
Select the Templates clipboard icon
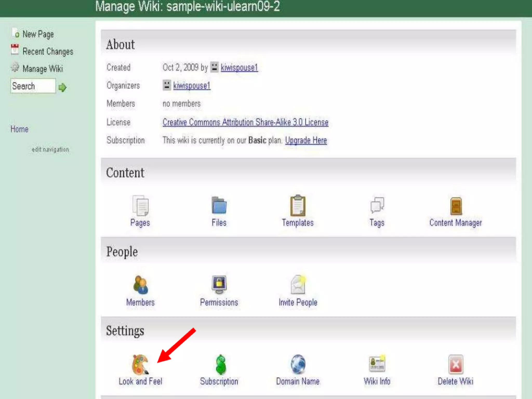[x=298, y=205]
